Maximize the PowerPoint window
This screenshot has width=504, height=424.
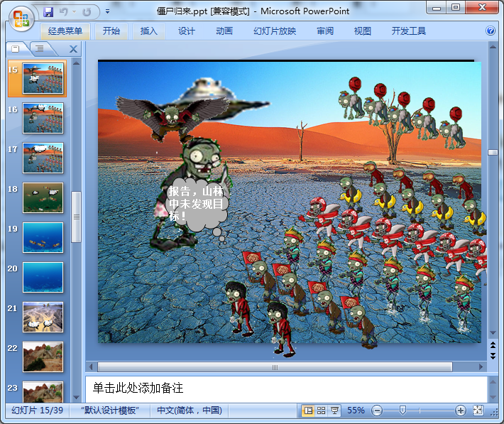point(456,8)
